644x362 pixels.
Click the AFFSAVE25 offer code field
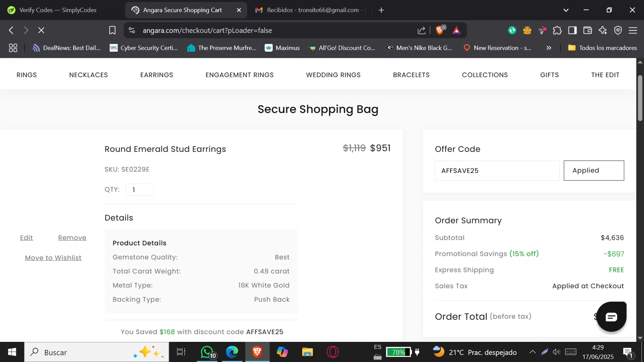tap(497, 171)
